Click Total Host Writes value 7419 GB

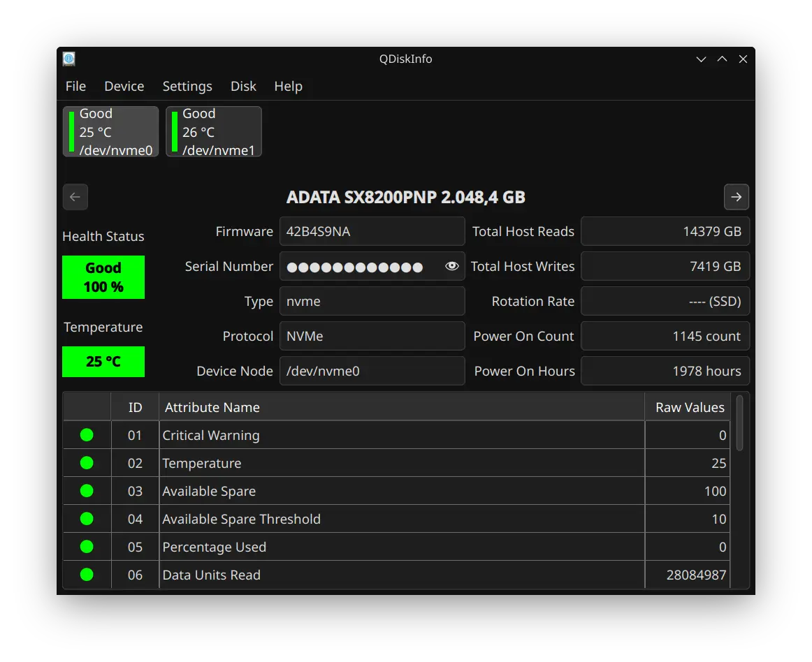coord(665,266)
